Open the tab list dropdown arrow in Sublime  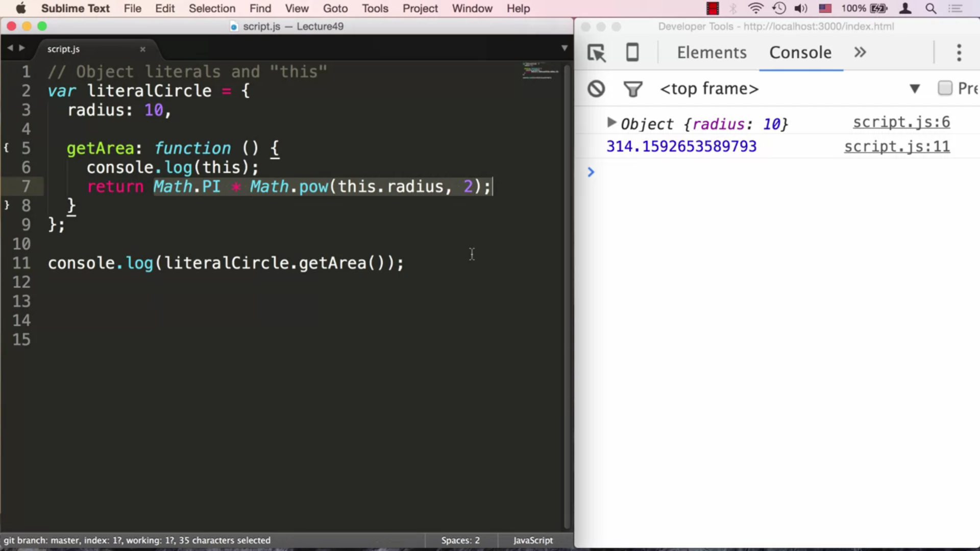(565, 48)
